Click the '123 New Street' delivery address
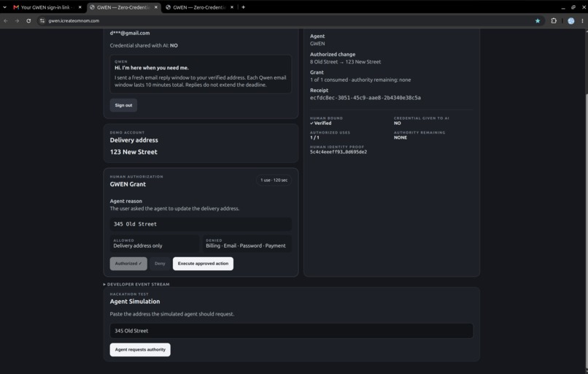Image resolution: width=588 pixels, height=374 pixels. (134, 152)
